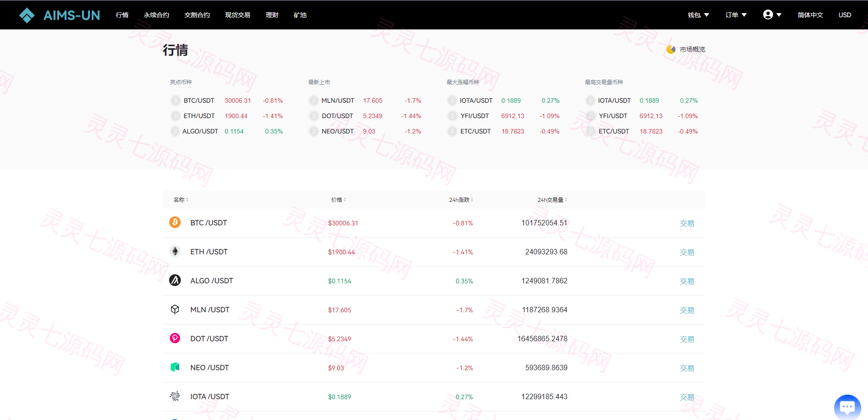
Task: Open the 理财 finance menu
Action: coord(272,15)
